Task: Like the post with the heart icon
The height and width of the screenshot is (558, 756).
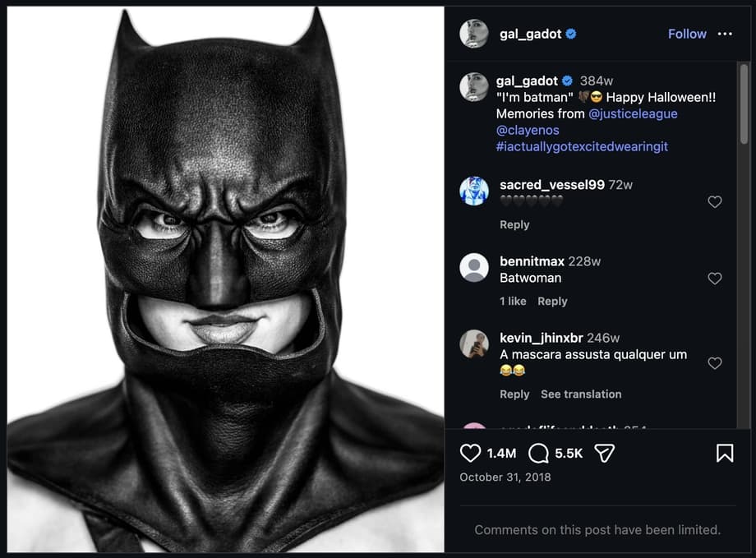Action: (470, 453)
